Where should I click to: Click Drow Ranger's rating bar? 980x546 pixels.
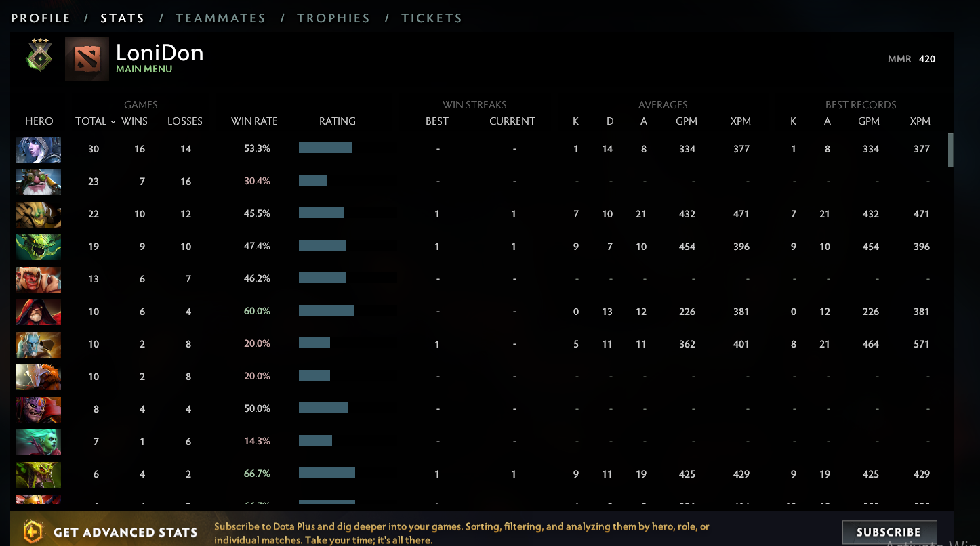click(326, 148)
